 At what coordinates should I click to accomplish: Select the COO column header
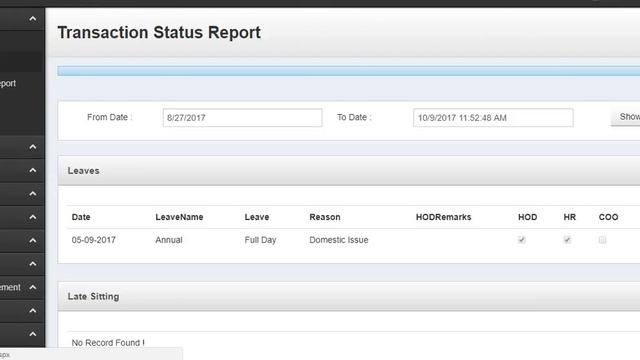pos(608,217)
